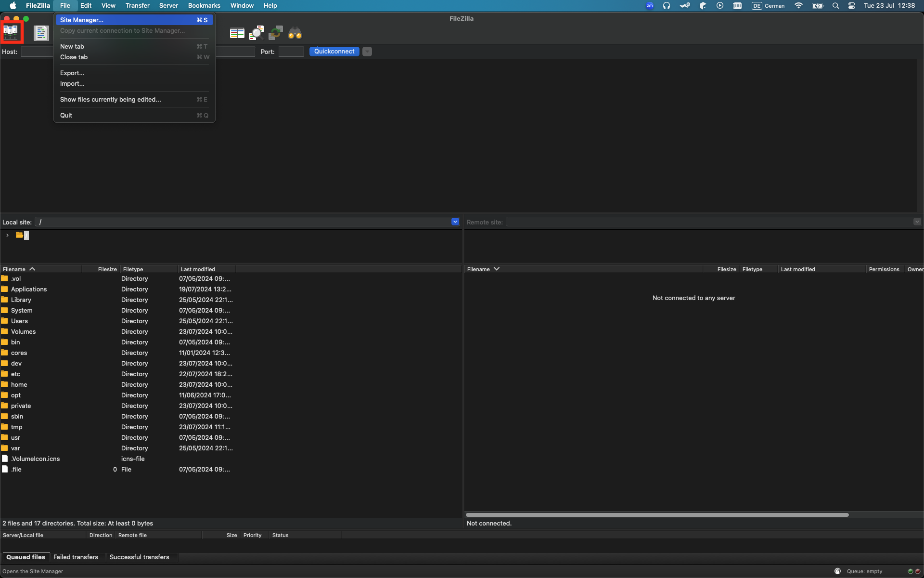The height and width of the screenshot is (578, 924).
Task: Select Applications folder row
Action: (231, 289)
